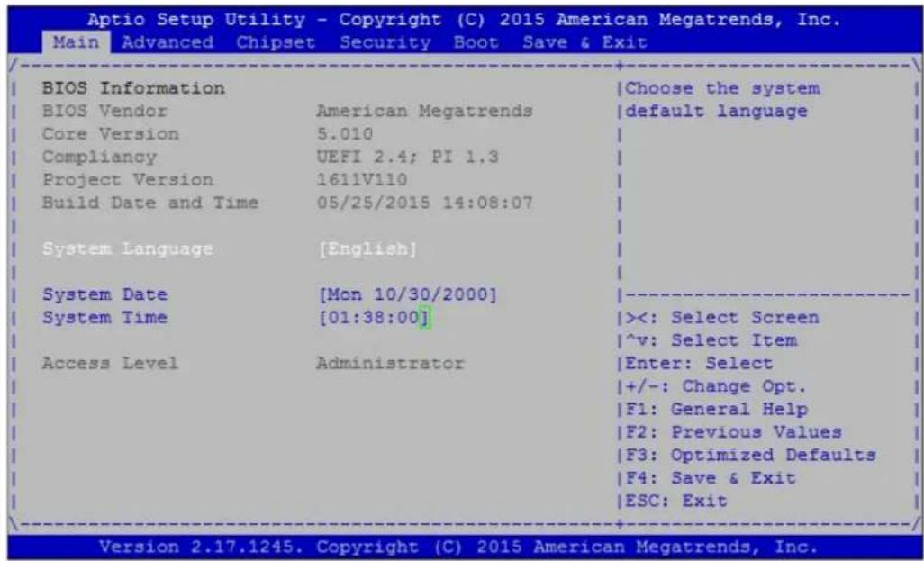Click the UEFI 2.4; PI 1.3 value
Image resolution: width=924 pixels, height=561 pixels.
coord(407,157)
